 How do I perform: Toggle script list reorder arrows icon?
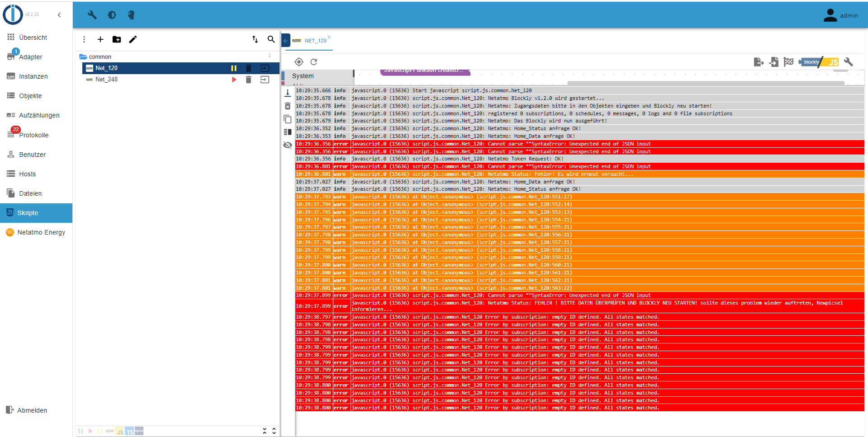click(255, 39)
